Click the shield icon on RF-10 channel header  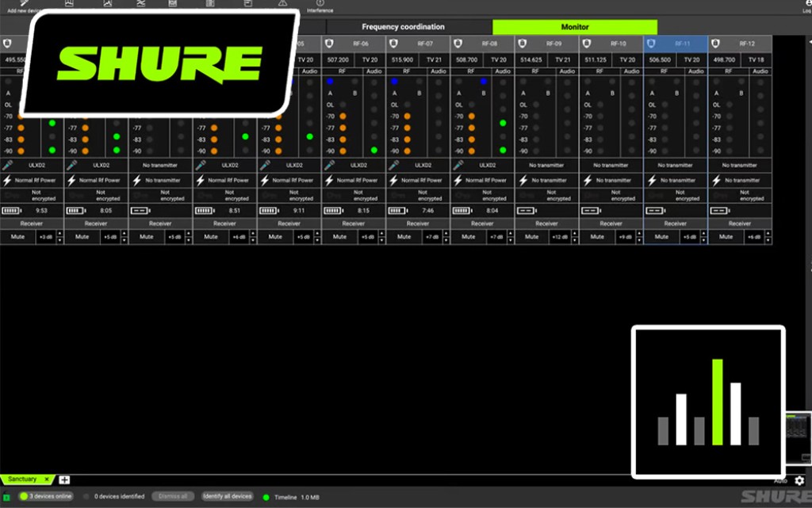(x=587, y=44)
